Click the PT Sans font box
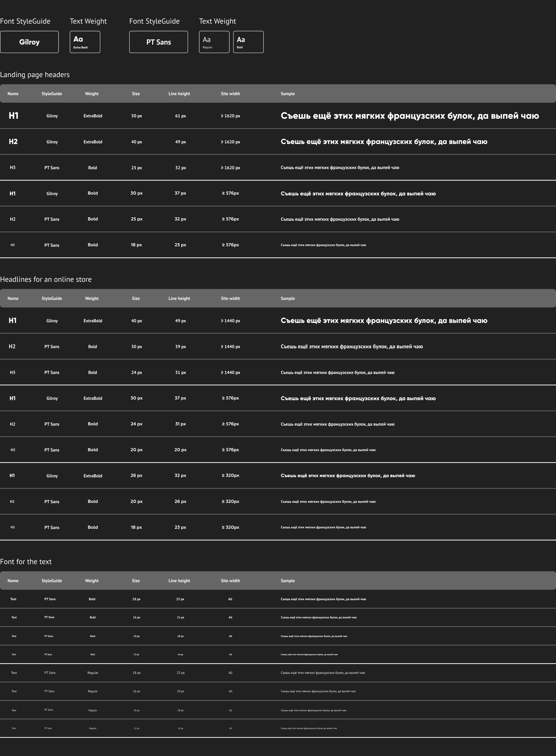Image resolution: width=556 pixels, height=756 pixels. tap(158, 42)
